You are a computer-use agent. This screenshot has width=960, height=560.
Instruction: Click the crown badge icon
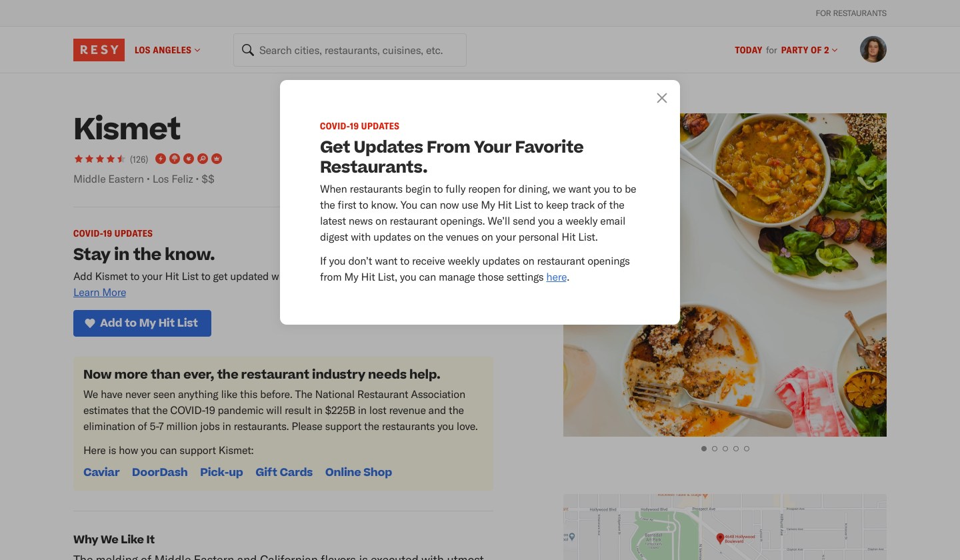217,159
